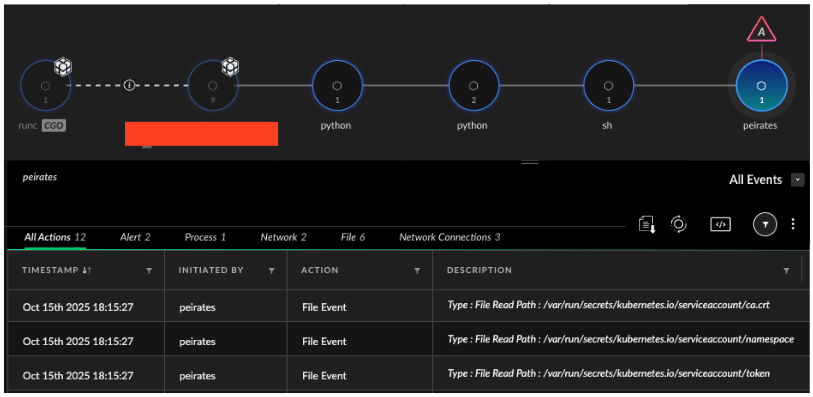The width and height of the screenshot is (813, 397).
Task: Click timestamp in the namespace row
Action: [x=78, y=341]
